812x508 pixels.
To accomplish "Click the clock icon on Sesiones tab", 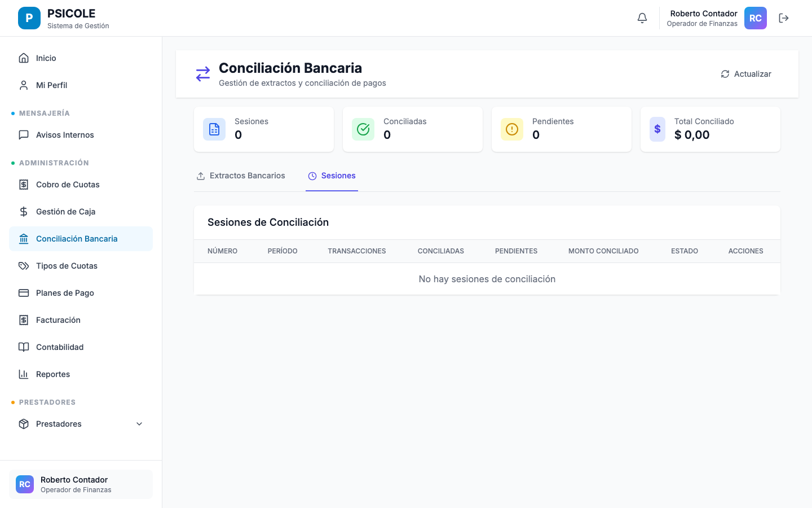I will pyautogui.click(x=312, y=176).
